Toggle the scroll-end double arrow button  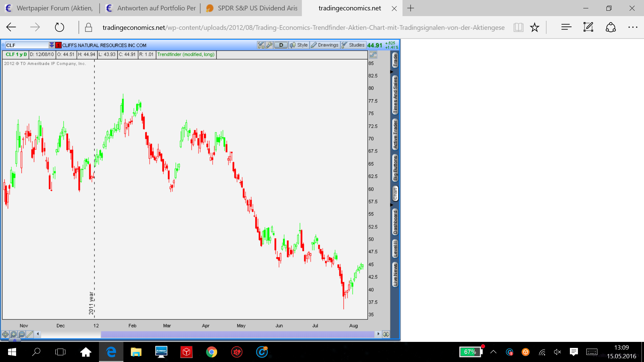(386, 334)
